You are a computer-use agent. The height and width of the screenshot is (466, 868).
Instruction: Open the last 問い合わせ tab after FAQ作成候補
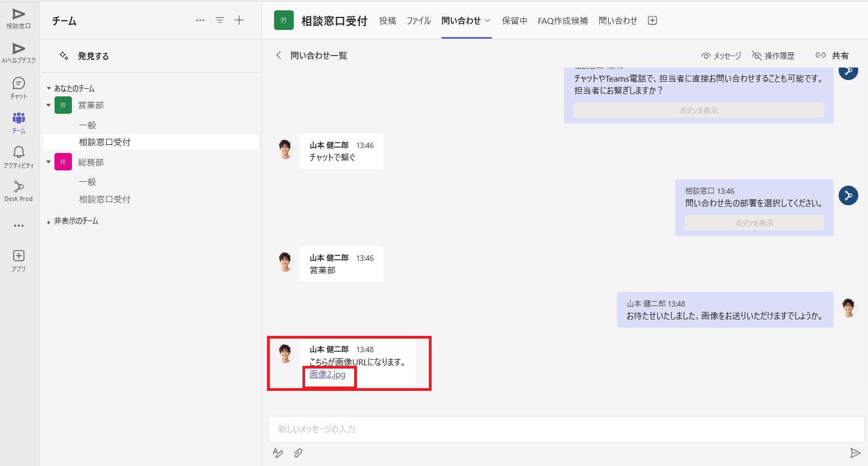618,21
